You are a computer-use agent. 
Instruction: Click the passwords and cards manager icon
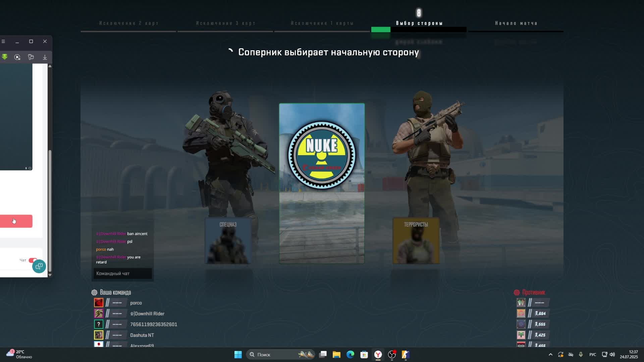point(31,57)
